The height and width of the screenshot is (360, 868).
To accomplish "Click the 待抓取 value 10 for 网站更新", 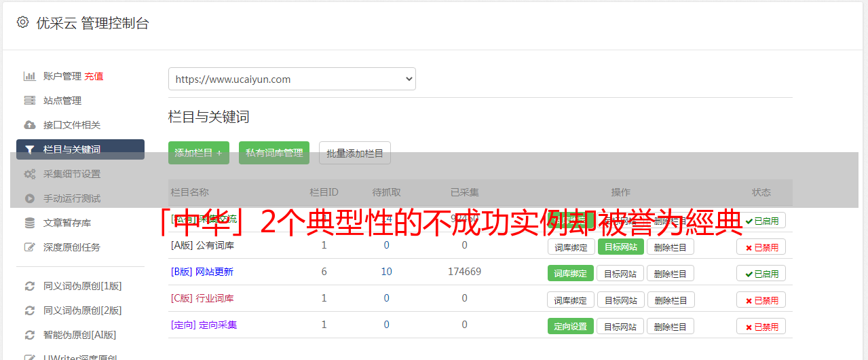I will coord(386,272).
